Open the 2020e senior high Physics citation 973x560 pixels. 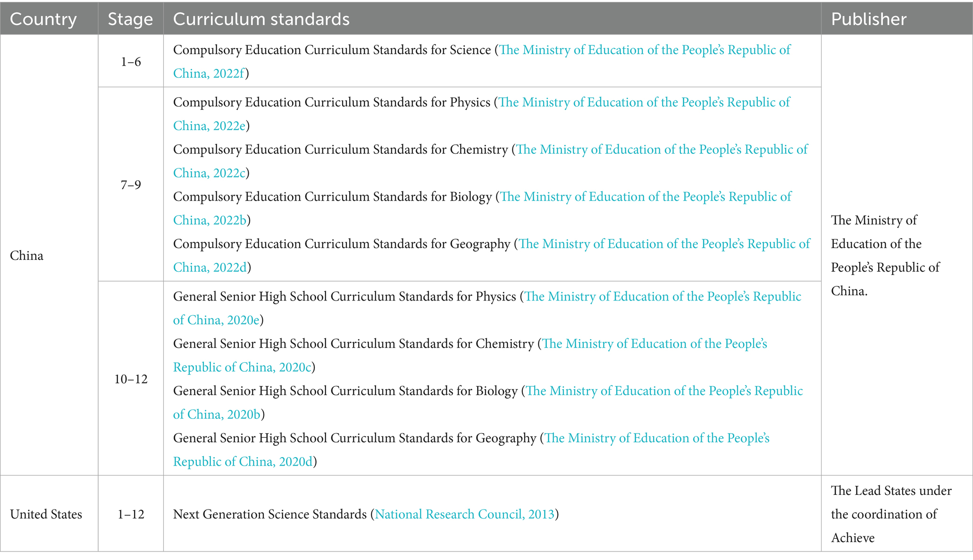663,297
